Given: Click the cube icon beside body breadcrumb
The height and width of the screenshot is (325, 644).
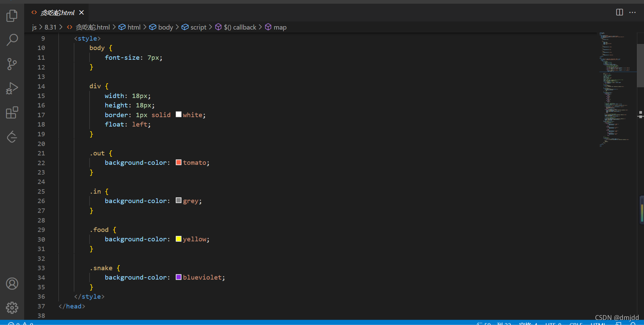Looking at the screenshot, I should (153, 27).
